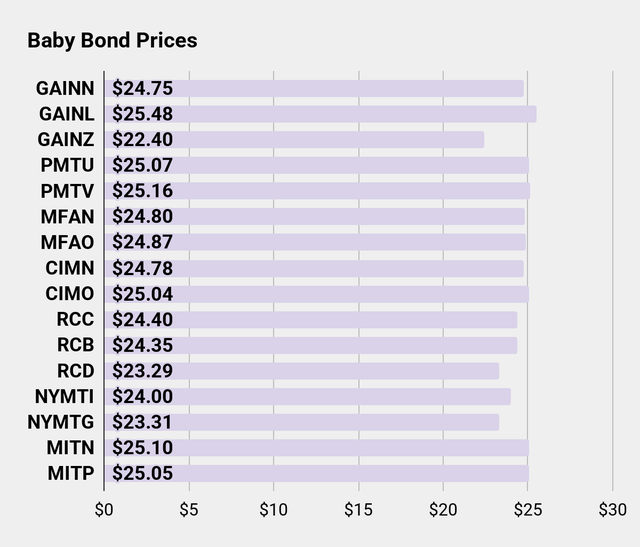Click the RCB bar showing $24.35
Screen dimensions: 640x547
pos(311,345)
